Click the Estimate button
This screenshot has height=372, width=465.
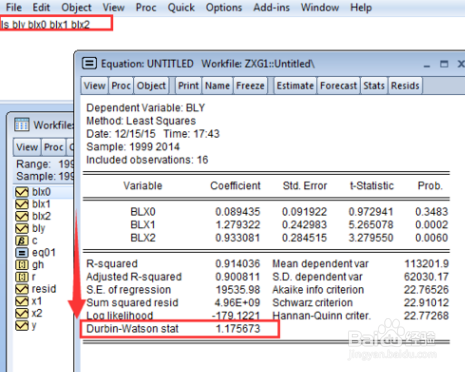295,86
